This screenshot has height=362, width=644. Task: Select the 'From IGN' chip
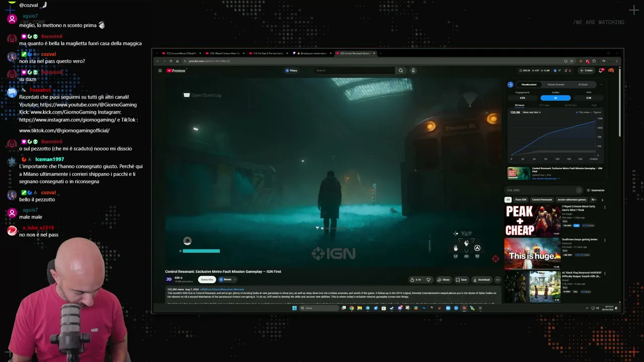[x=521, y=200]
